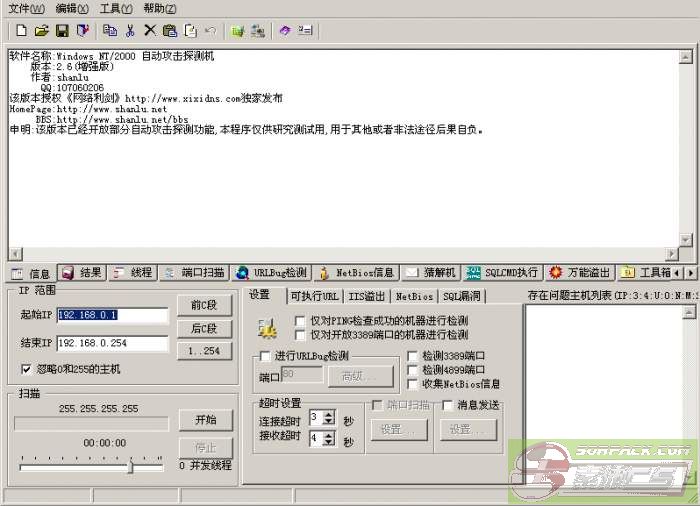This screenshot has height=506, width=700.
Task: Click the Delete X toolbar icon
Action: click(x=150, y=31)
